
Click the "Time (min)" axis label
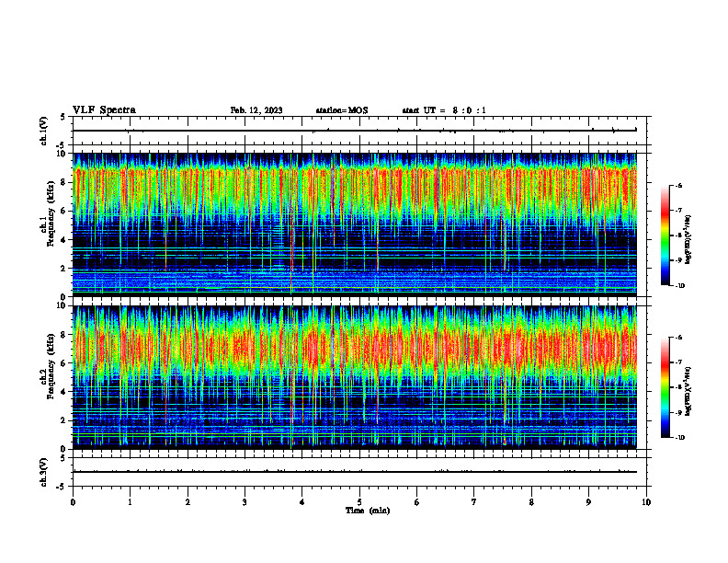coord(368,511)
